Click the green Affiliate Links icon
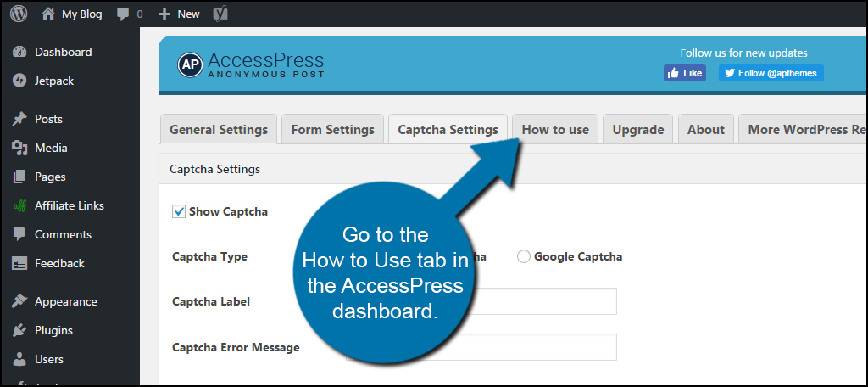This screenshot has height=387, width=868. coord(19,205)
